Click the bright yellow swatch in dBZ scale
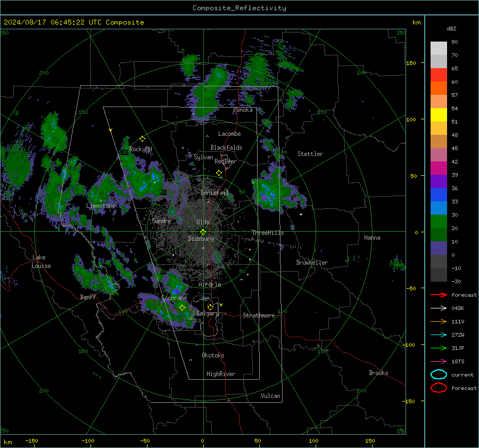479x448 pixels. point(439,115)
